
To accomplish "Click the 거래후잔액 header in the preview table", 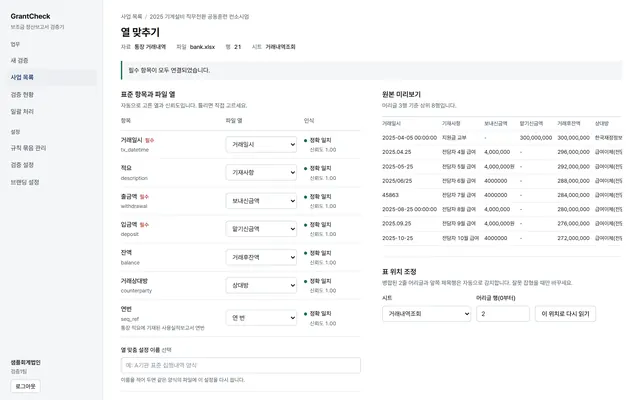I will 569,123.
